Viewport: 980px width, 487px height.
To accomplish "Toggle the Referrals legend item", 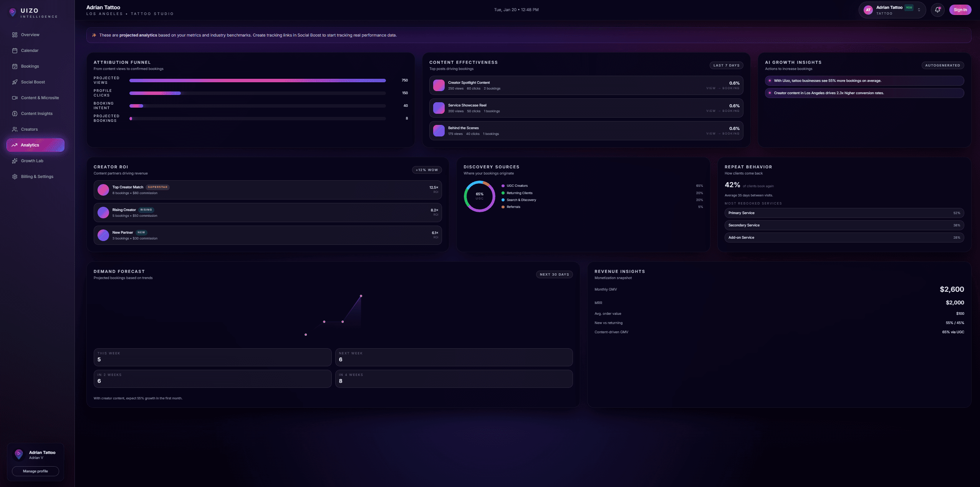I will 513,207.
